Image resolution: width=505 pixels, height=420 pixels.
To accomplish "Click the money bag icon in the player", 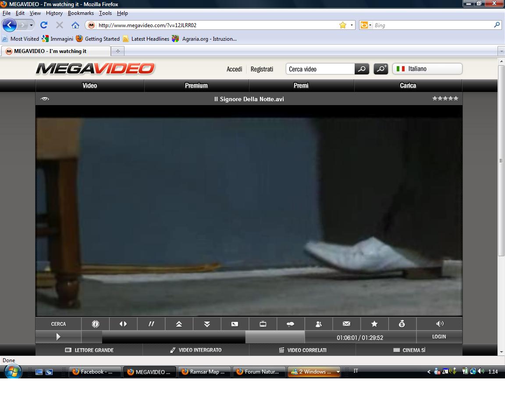I will pos(402,324).
